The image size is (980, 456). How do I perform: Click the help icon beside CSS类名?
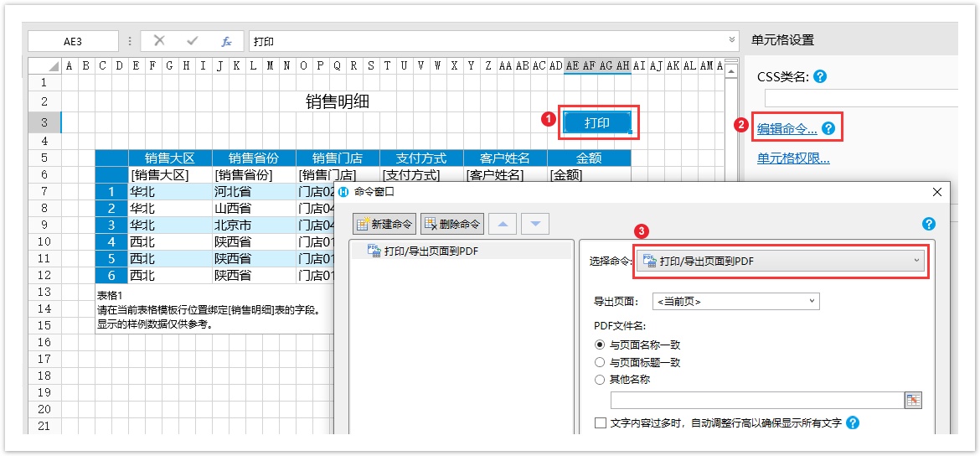[x=820, y=76]
